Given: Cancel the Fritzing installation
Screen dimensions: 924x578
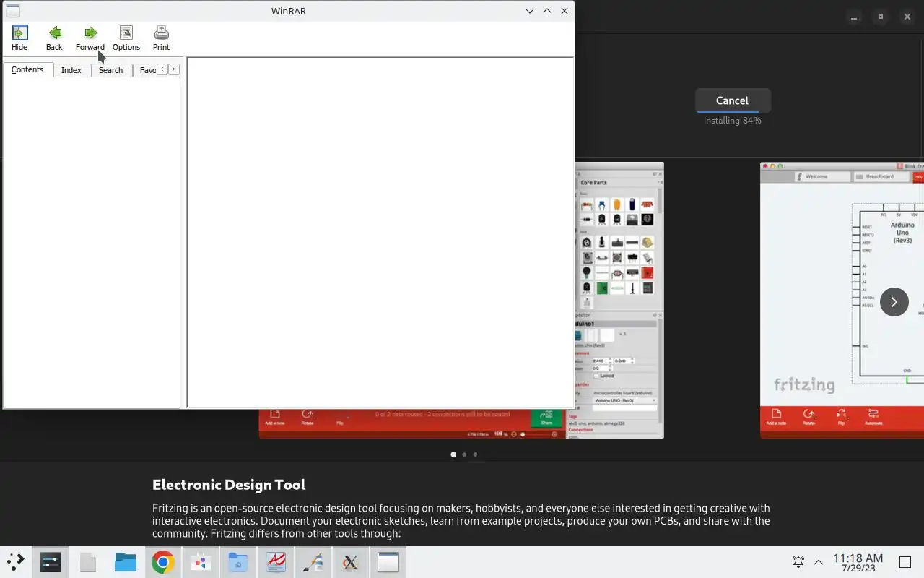Looking at the screenshot, I should 733,100.
